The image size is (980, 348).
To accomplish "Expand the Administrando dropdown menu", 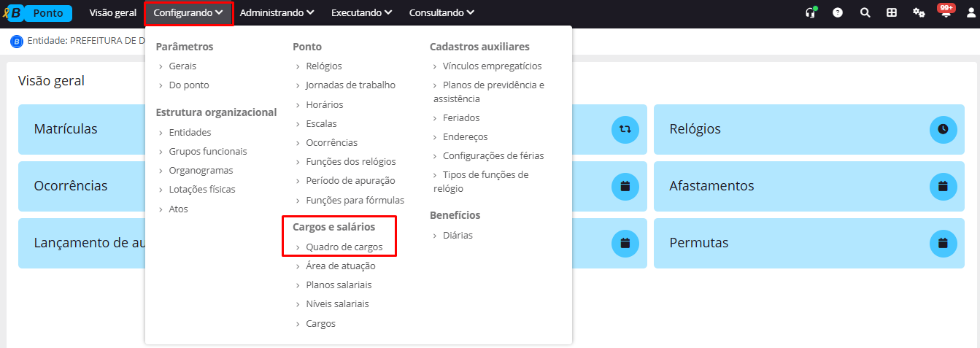I will click(277, 12).
